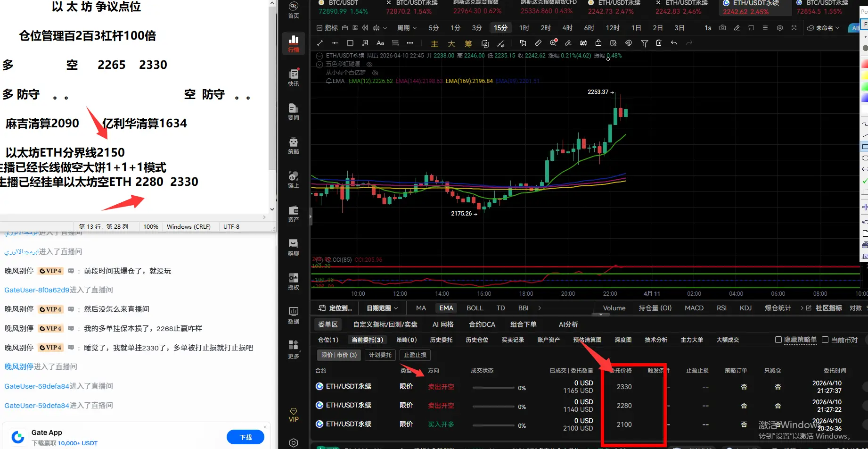Click the Notepad vertical scrollbar down arrow
Screen dimensions: 868x449
[x=272, y=209]
